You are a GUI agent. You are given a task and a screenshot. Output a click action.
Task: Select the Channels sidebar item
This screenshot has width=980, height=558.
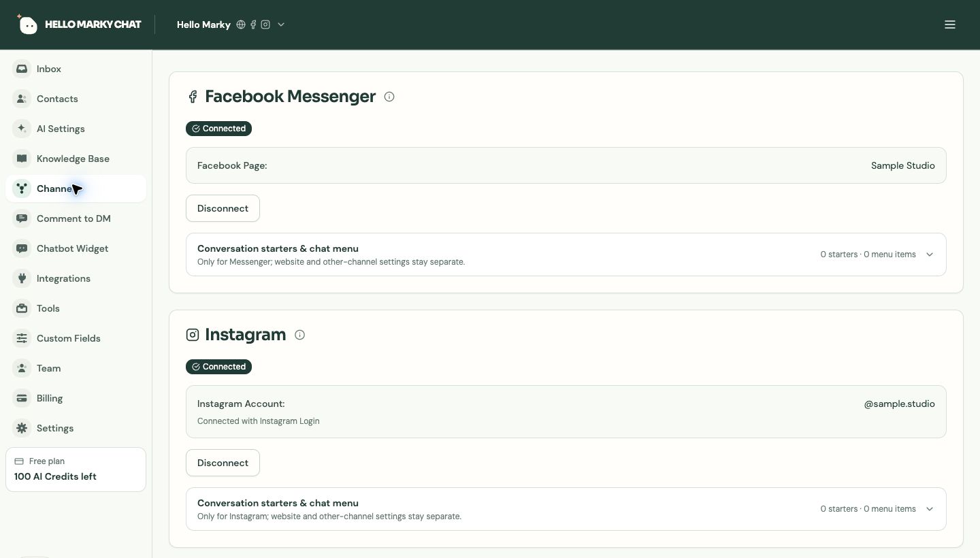click(76, 188)
